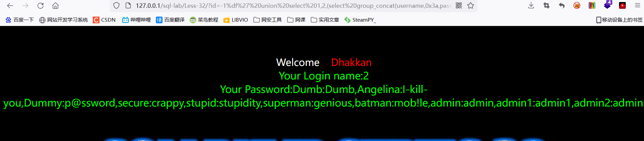The height and width of the screenshot is (141, 644).
Task: Open the 百度翻译 bookmark
Action: [170, 20]
